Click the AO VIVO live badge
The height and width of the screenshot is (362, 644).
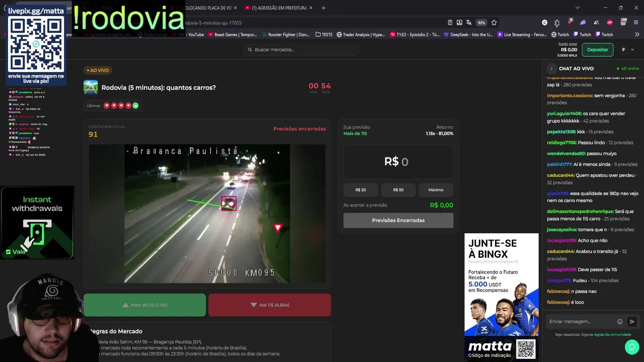98,70
